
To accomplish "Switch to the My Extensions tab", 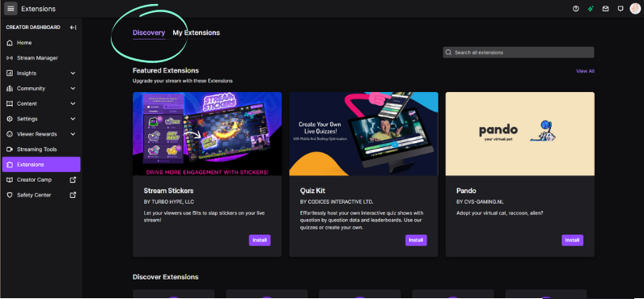I will coord(196,33).
